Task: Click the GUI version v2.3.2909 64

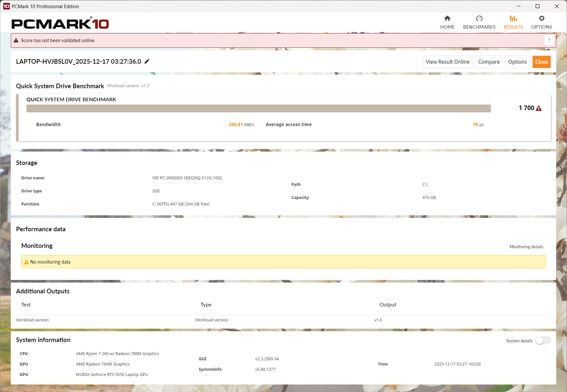Action: pyautogui.click(x=267, y=359)
